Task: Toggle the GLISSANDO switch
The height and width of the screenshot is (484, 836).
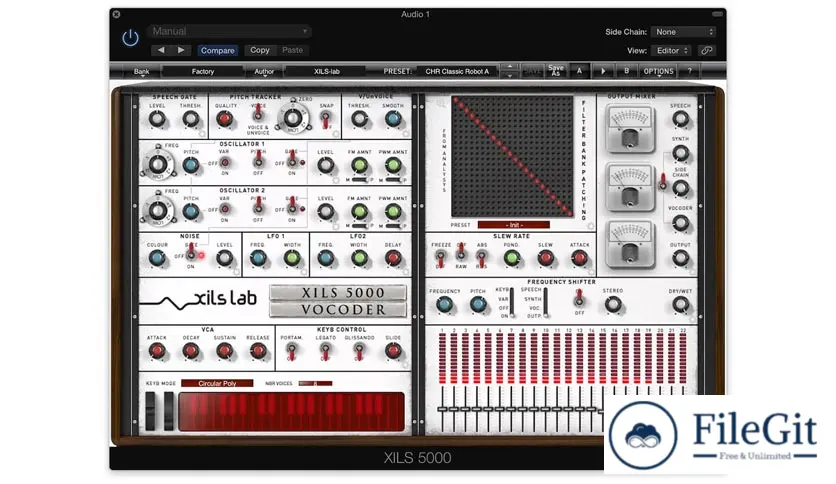Action: pos(359,352)
